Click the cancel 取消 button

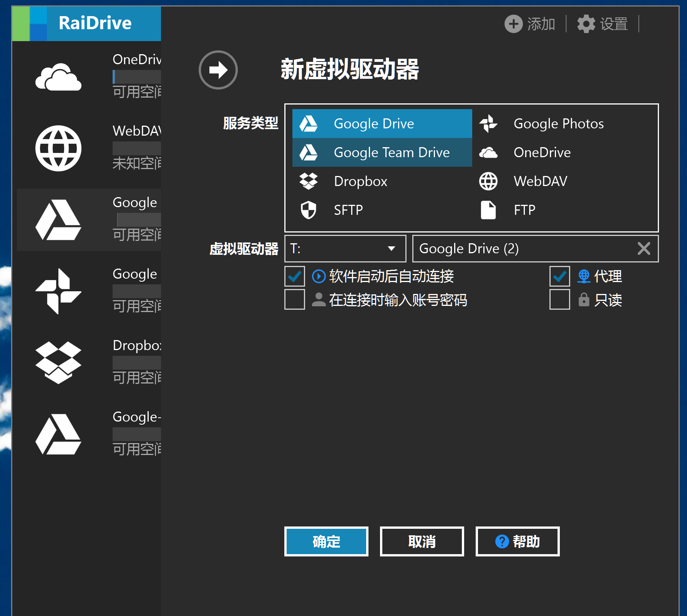(x=422, y=541)
